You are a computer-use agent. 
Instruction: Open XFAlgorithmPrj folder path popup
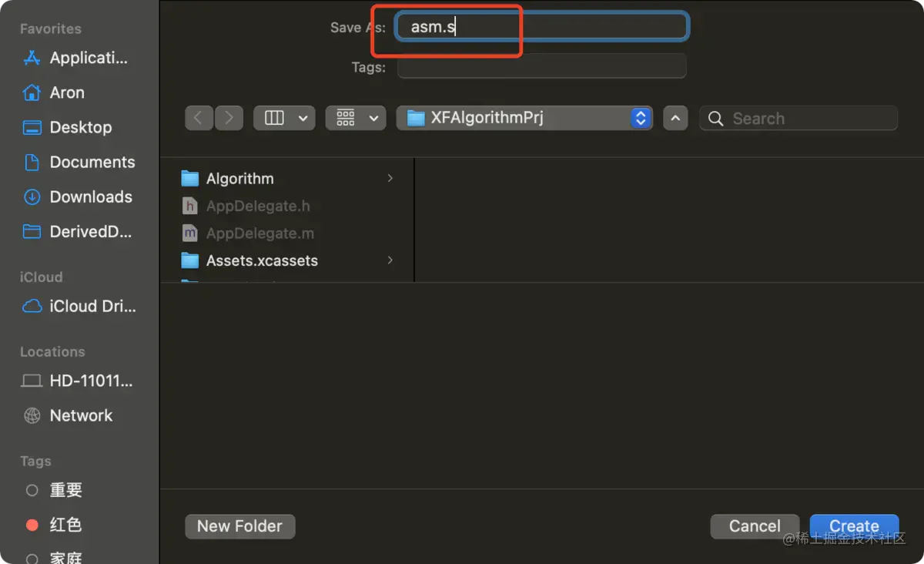point(524,118)
